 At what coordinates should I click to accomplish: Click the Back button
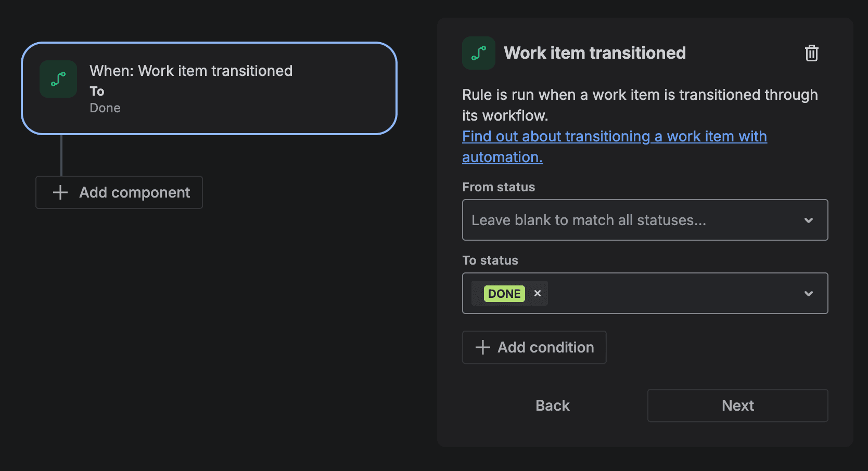[x=552, y=405]
